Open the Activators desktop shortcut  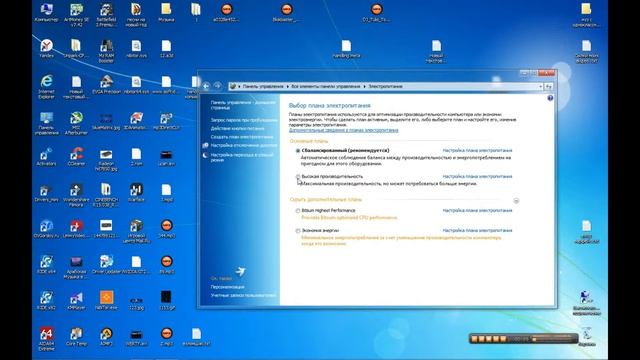coord(46,156)
